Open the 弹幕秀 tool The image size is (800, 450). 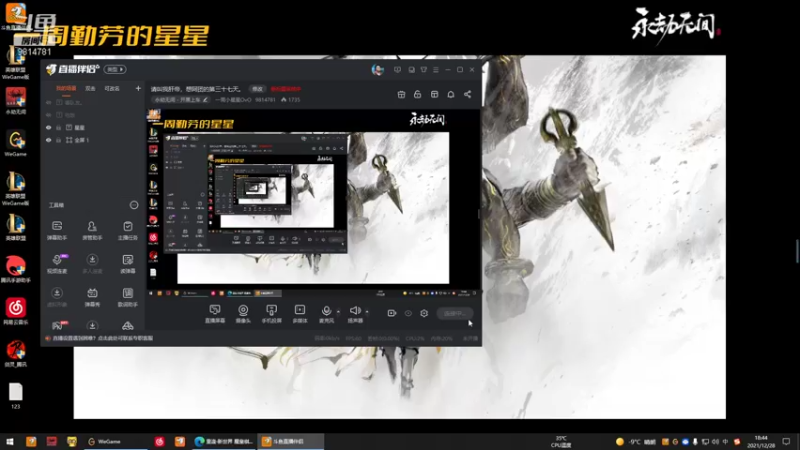(x=92, y=297)
